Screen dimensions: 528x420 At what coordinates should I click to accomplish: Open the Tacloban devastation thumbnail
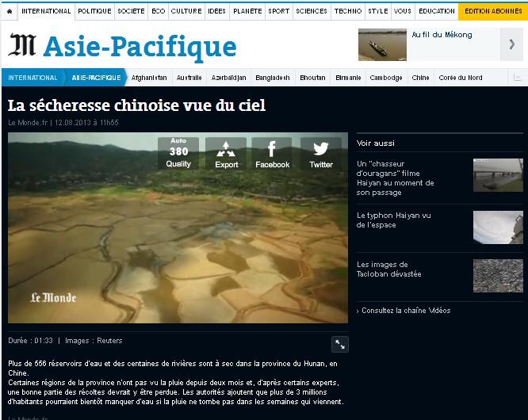click(x=498, y=276)
